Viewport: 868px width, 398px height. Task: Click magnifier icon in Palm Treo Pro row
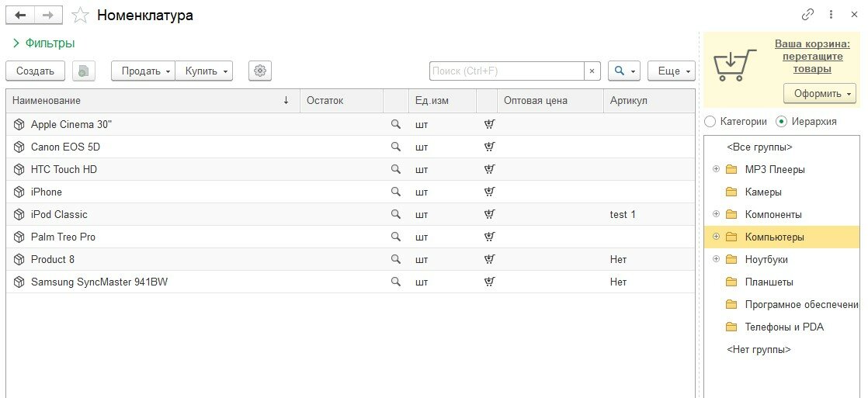point(395,237)
